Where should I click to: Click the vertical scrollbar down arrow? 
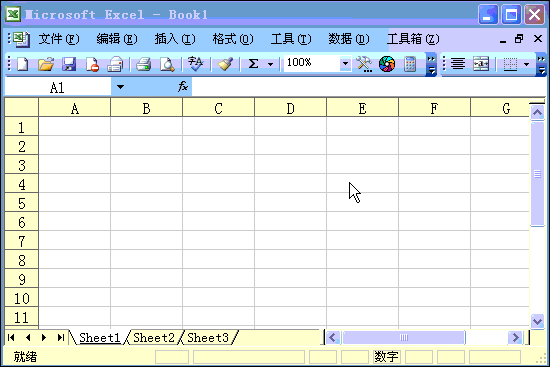[537, 321]
